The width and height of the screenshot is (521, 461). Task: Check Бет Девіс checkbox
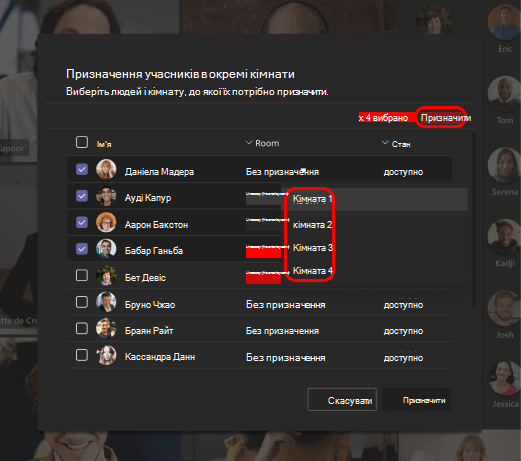82,276
